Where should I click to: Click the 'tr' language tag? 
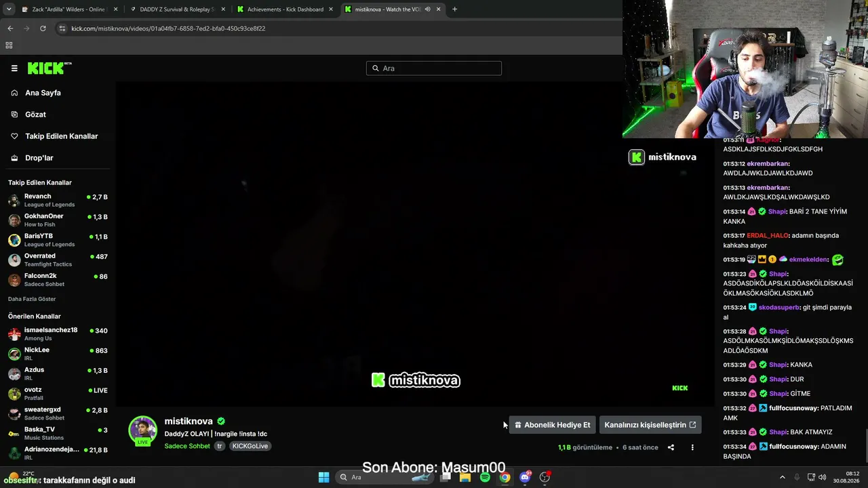(220, 446)
